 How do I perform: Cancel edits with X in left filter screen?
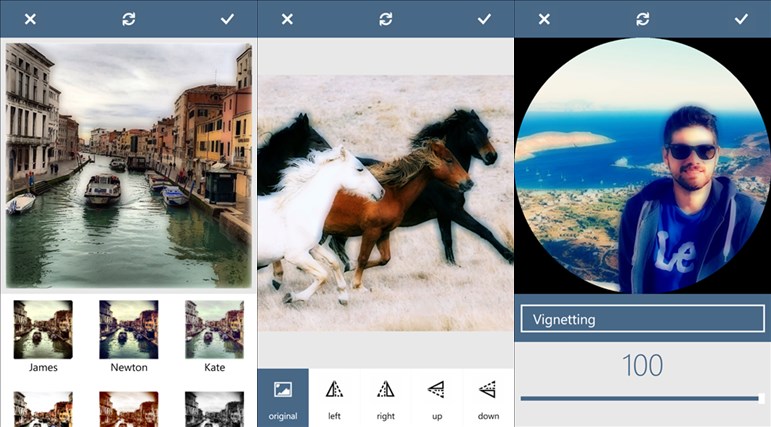pos(30,19)
